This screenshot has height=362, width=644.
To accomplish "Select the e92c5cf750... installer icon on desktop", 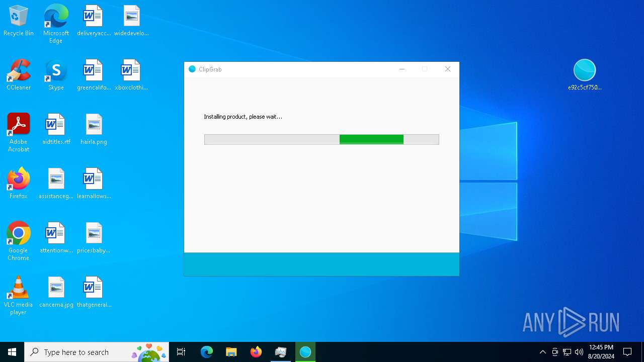I will [x=585, y=75].
